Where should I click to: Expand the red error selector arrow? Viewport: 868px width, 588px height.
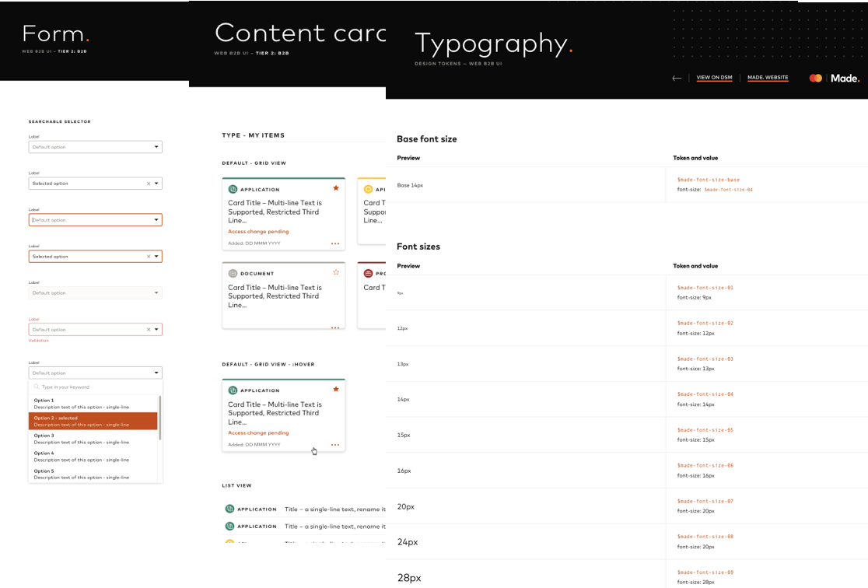click(156, 330)
